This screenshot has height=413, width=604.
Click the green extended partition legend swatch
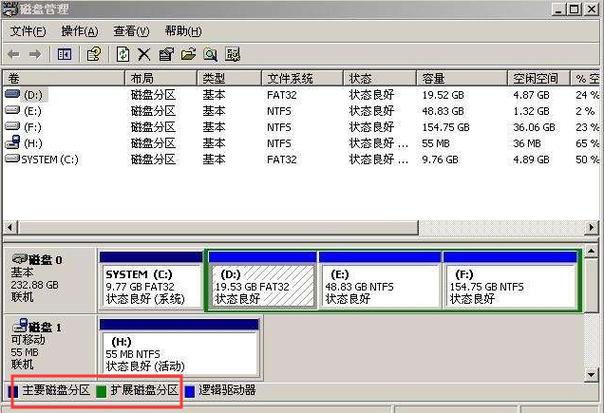tap(101, 392)
